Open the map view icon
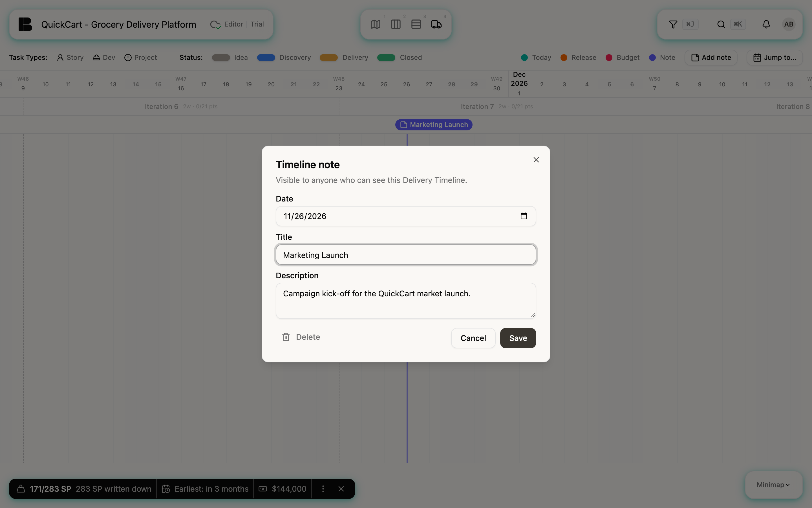This screenshot has height=508, width=812. click(375, 24)
